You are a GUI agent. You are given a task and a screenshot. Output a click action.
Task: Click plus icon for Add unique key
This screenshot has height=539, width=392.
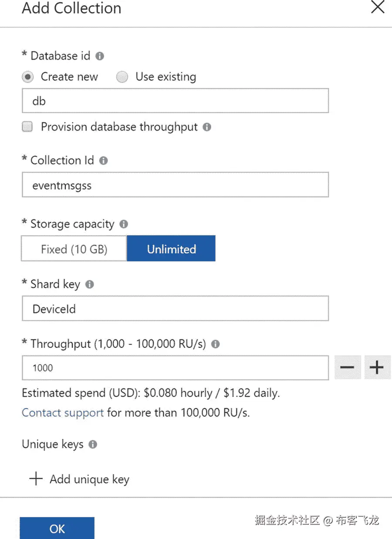click(x=36, y=479)
